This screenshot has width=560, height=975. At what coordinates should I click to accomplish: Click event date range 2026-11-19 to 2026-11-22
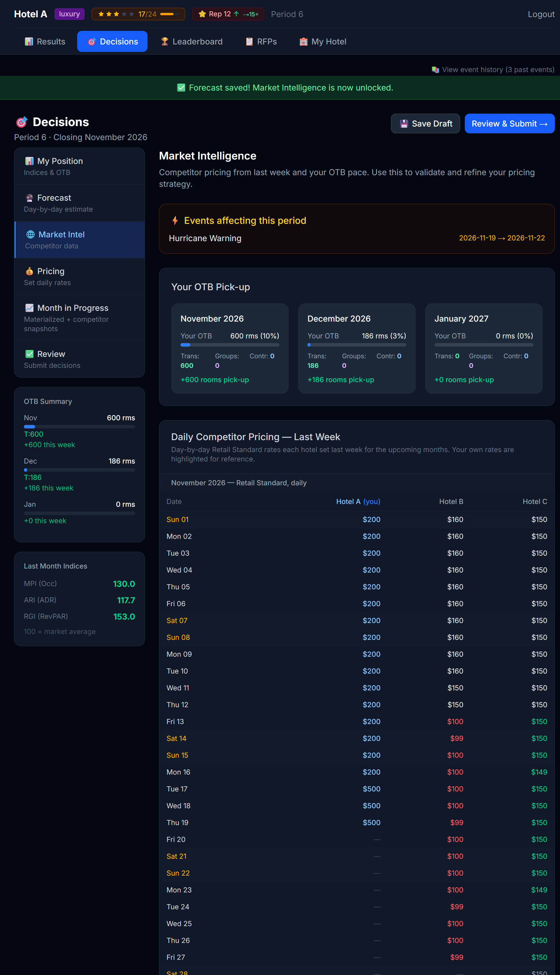pos(502,238)
